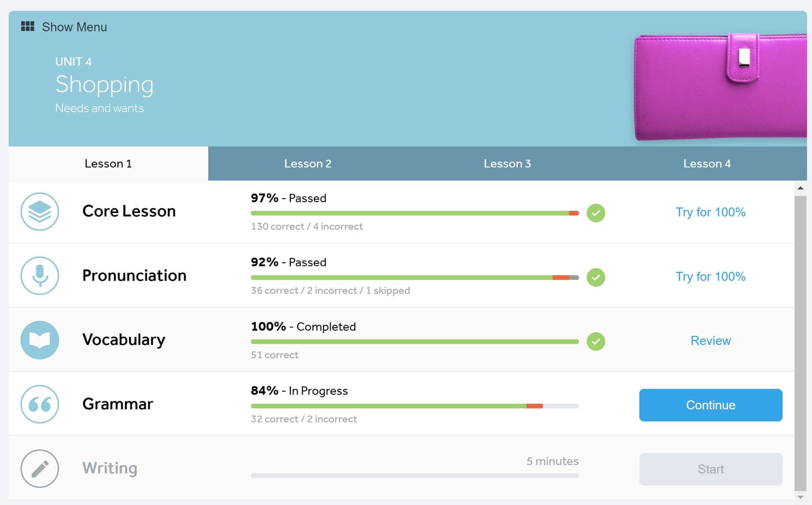Switch to the Lesson 2 tab

click(x=308, y=163)
